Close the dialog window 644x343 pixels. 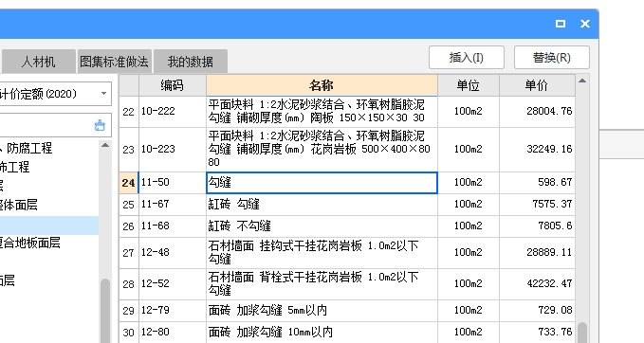(585, 24)
